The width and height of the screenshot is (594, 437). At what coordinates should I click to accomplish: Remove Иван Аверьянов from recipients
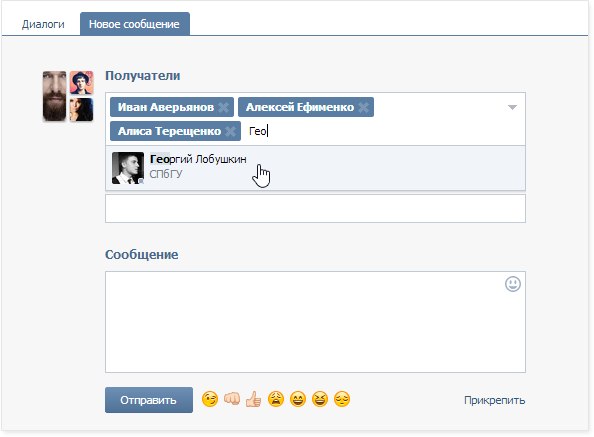224,108
